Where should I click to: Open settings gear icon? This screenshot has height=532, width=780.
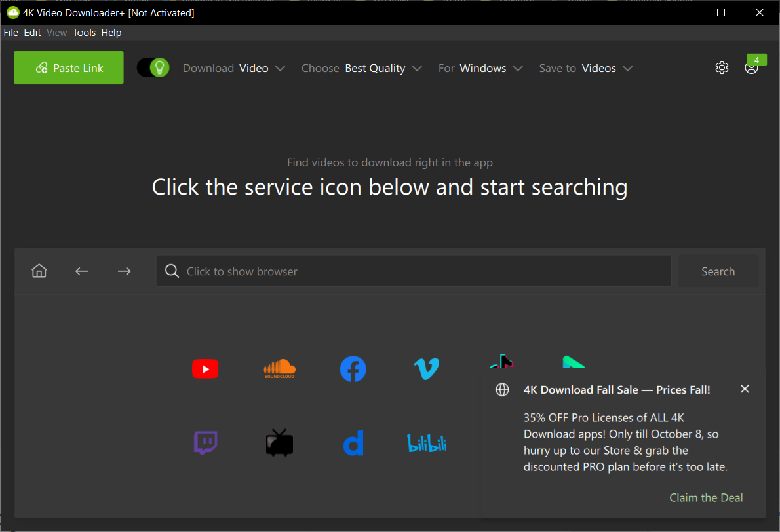pyautogui.click(x=722, y=67)
